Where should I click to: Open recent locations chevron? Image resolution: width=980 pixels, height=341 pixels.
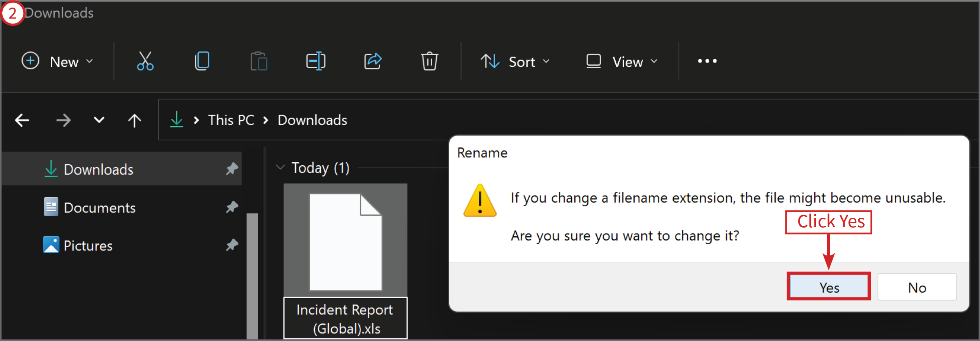99,120
